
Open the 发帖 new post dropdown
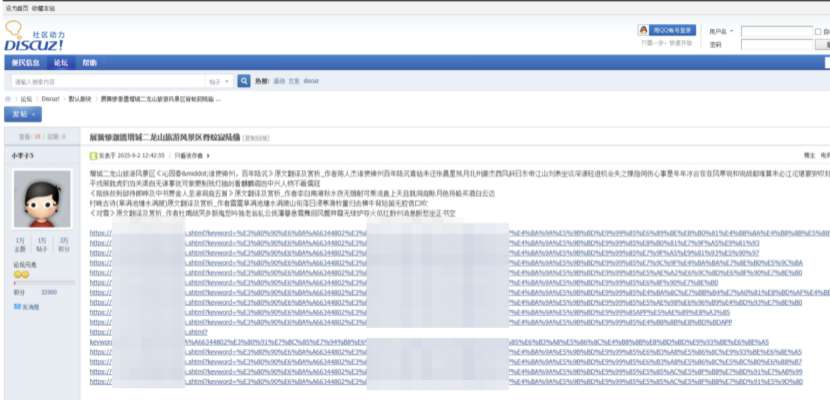pyautogui.click(x=22, y=114)
